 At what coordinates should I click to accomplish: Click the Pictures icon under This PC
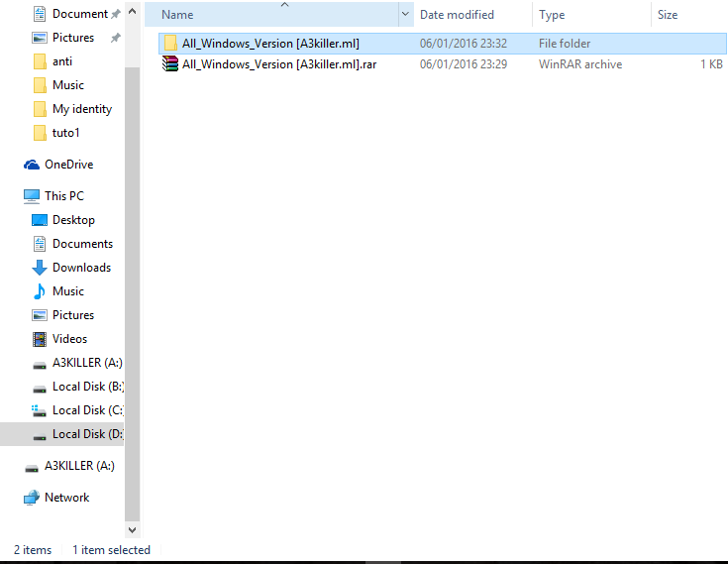pos(40,315)
